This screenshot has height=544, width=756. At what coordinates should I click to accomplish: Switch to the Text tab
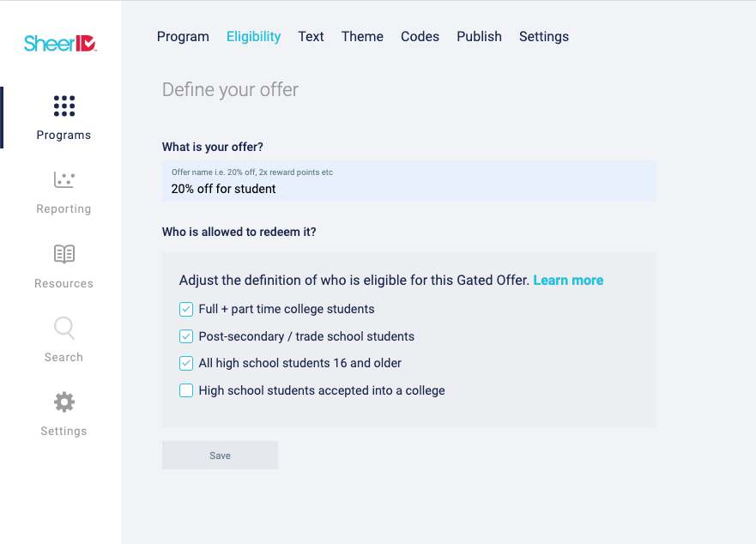[x=311, y=37]
